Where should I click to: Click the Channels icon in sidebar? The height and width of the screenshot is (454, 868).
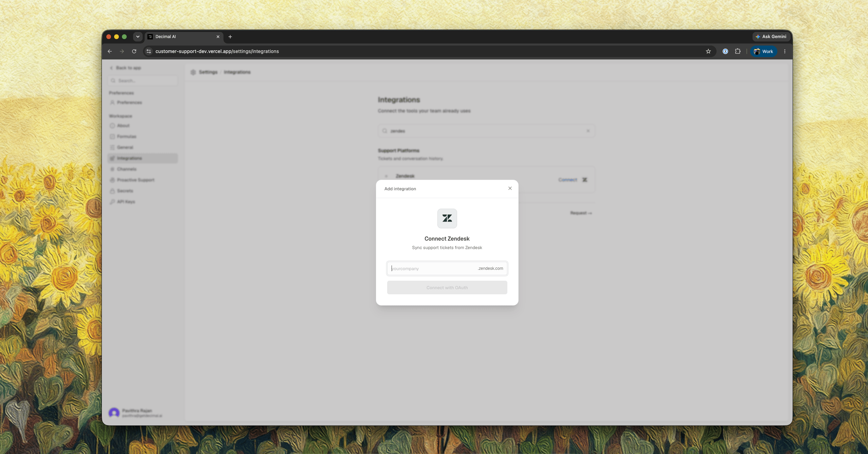(x=112, y=169)
